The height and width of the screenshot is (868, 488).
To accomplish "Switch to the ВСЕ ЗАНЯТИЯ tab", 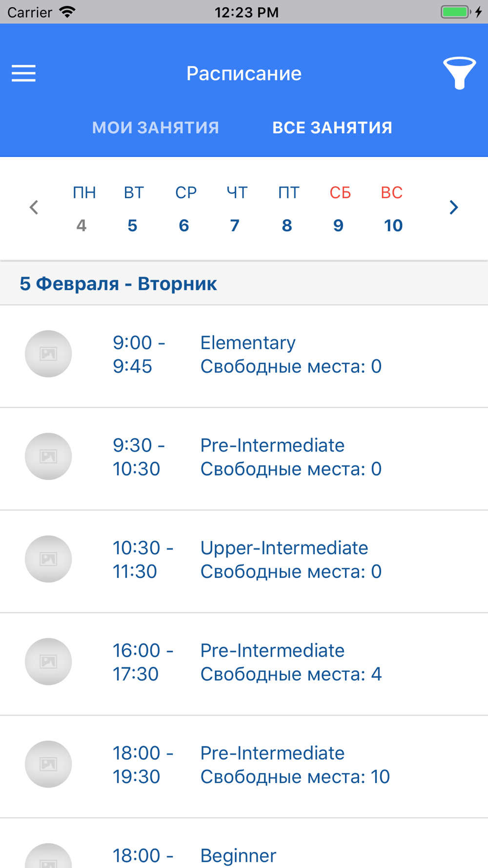I will 332,128.
